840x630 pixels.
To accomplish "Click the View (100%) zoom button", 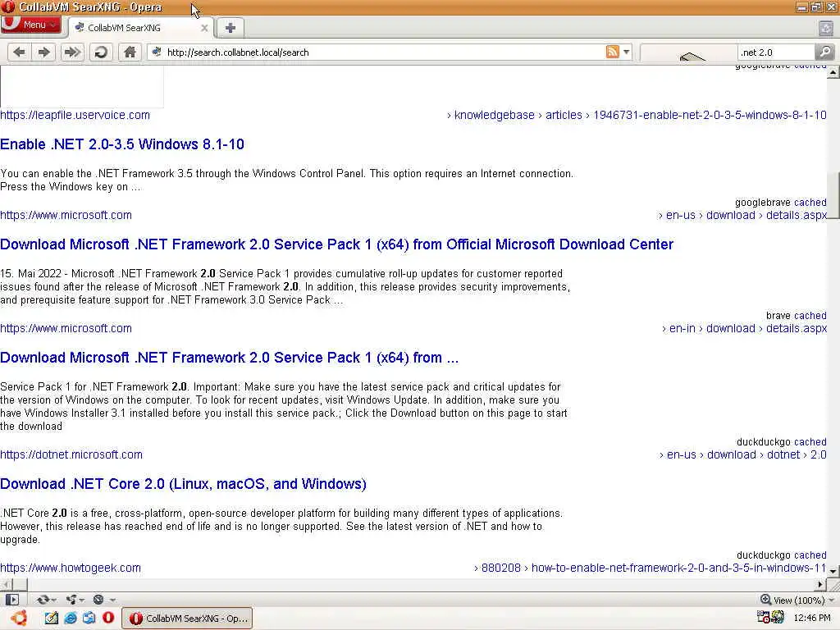I will 792,600.
